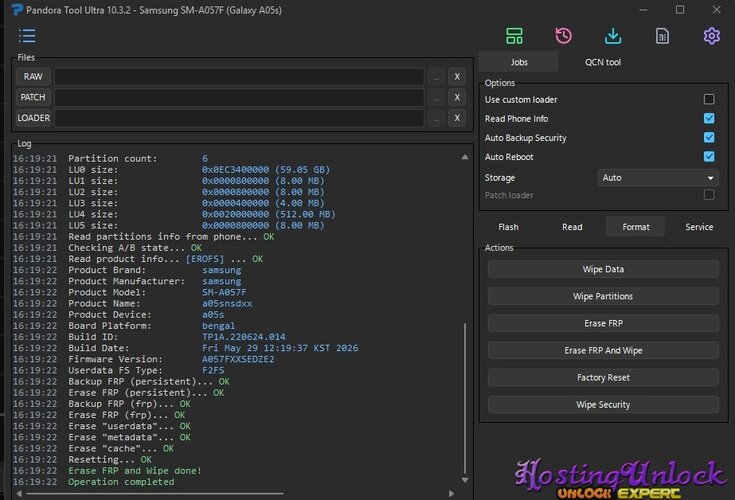The image size is (735, 500).
Task: Click log horizontal scroll left arrow
Action: coord(19,493)
